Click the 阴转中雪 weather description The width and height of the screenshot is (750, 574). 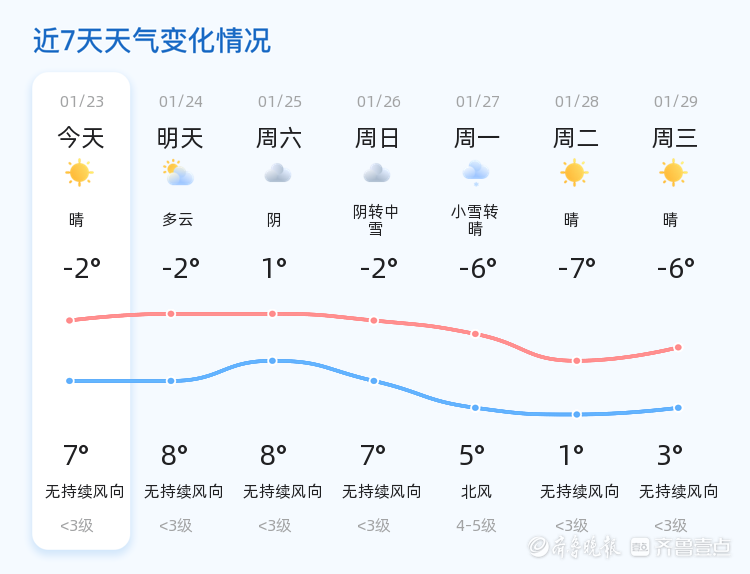(x=376, y=220)
